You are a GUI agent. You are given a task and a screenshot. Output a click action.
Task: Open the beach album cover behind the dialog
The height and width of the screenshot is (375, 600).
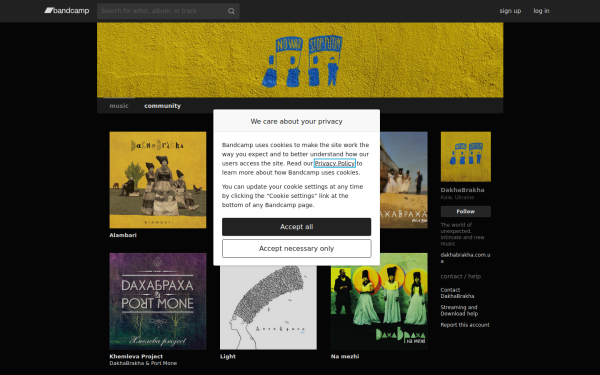(404, 180)
